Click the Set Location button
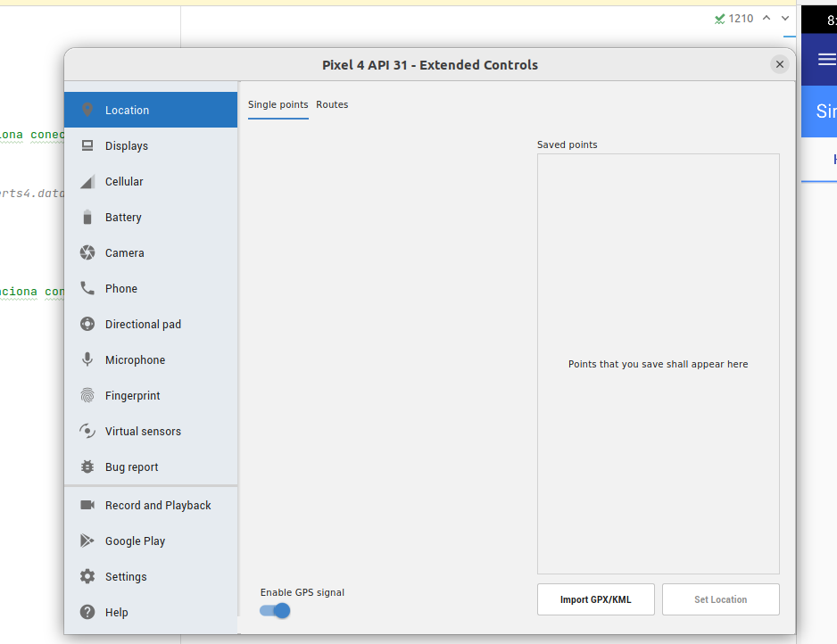The width and height of the screenshot is (837, 644). pyautogui.click(x=720, y=599)
